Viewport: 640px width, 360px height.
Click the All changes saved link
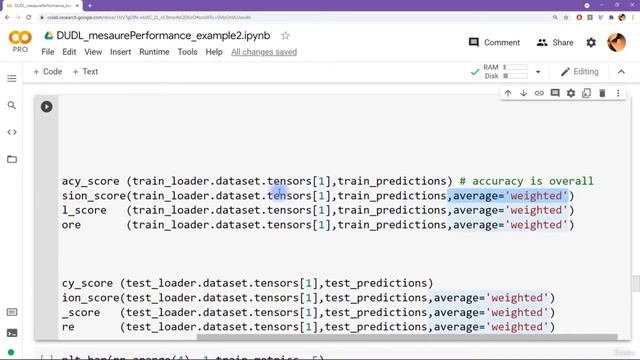264,52
